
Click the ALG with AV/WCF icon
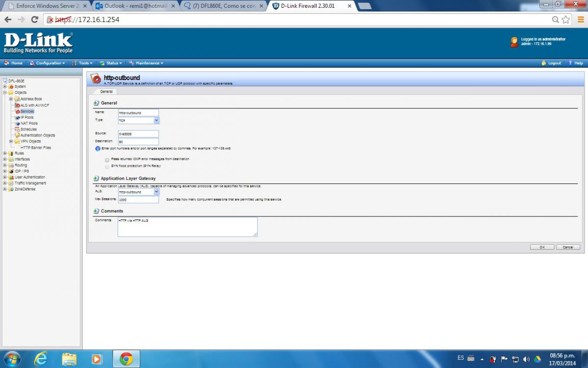[x=17, y=105]
